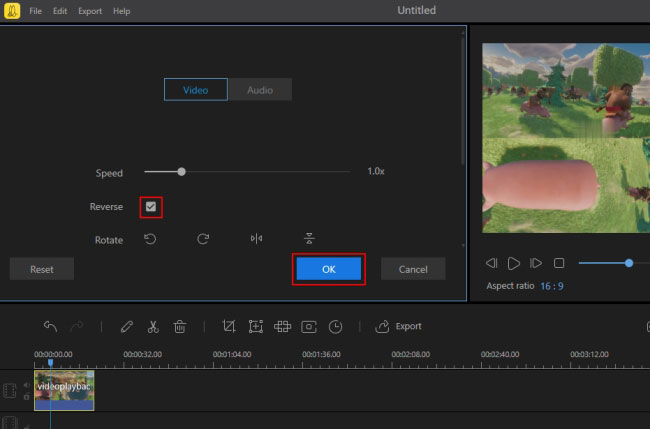Click the pencil Edit tool

pyautogui.click(x=127, y=327)
